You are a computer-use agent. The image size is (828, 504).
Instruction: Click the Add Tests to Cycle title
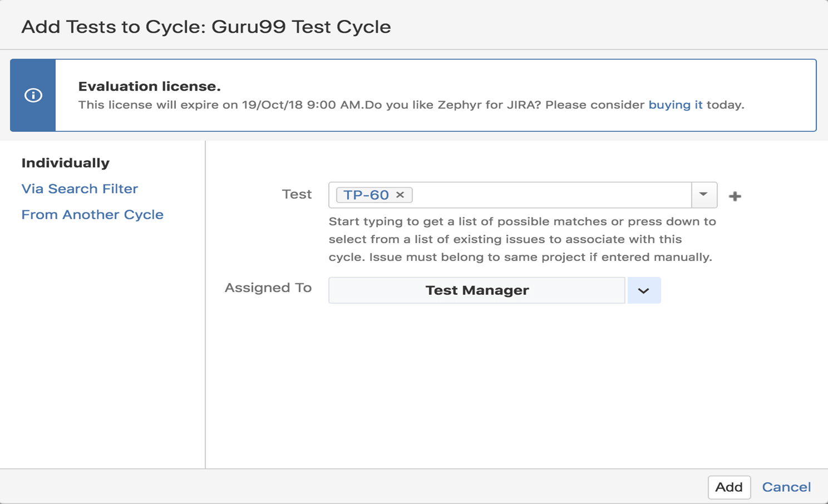[206, 27]
